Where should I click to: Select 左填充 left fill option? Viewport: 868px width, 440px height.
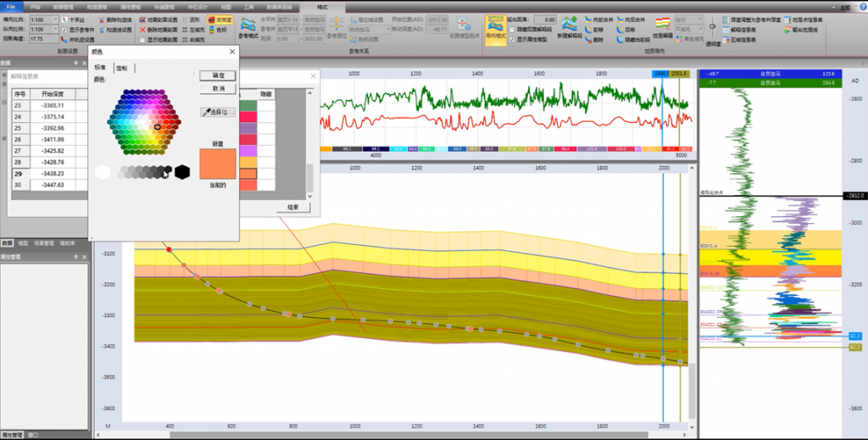point(193,30)
